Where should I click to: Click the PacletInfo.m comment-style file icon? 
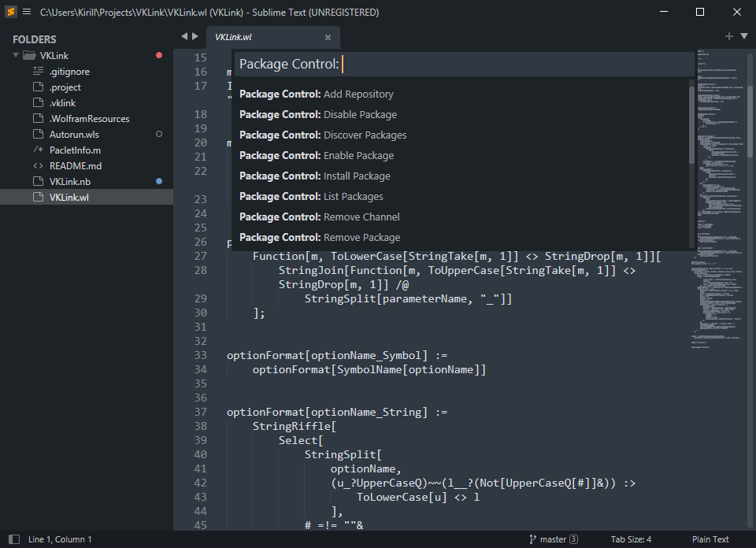[x=38, y=150]
